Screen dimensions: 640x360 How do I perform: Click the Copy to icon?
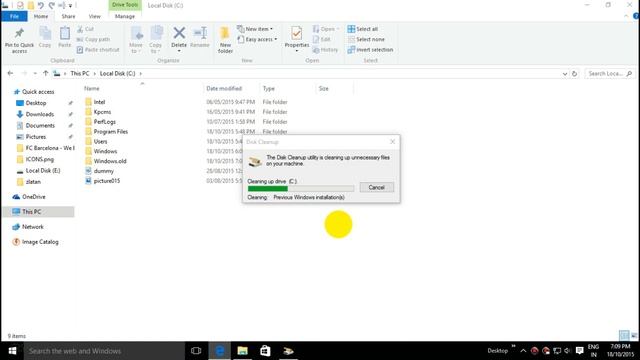tap(156, 33)
